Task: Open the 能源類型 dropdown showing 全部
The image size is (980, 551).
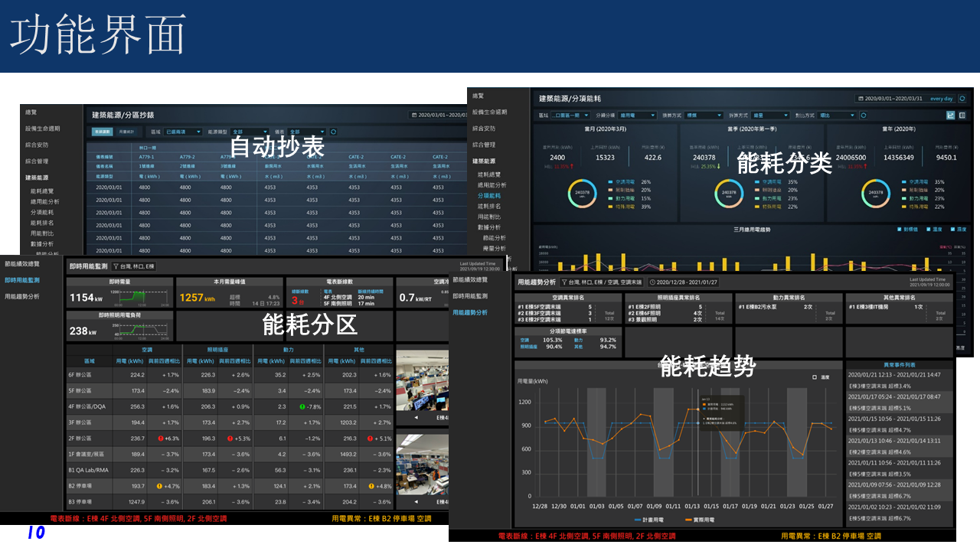Action: pyautogui.click(x=249, y=132)
